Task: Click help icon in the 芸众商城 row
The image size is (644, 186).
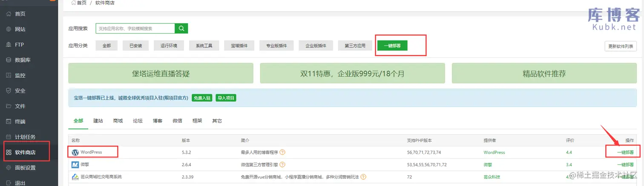Action: 363,177
